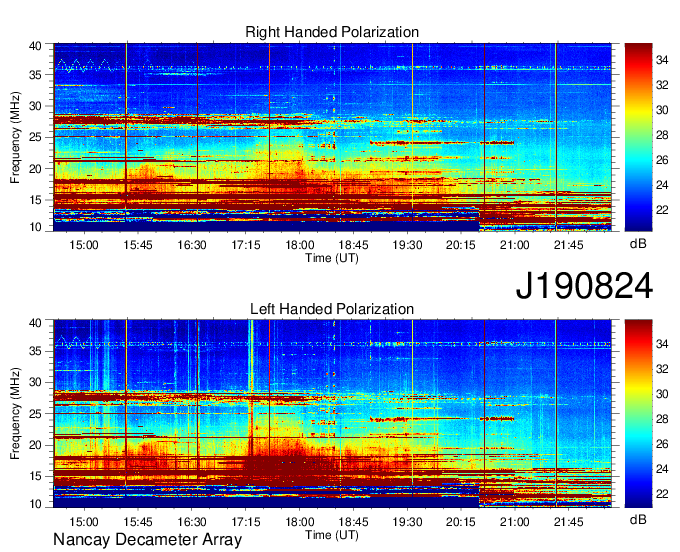Select "Frequency (MHz)" axis label of Right Handed plot
This screenshot has width=680, height=552.
coord(15,137)
